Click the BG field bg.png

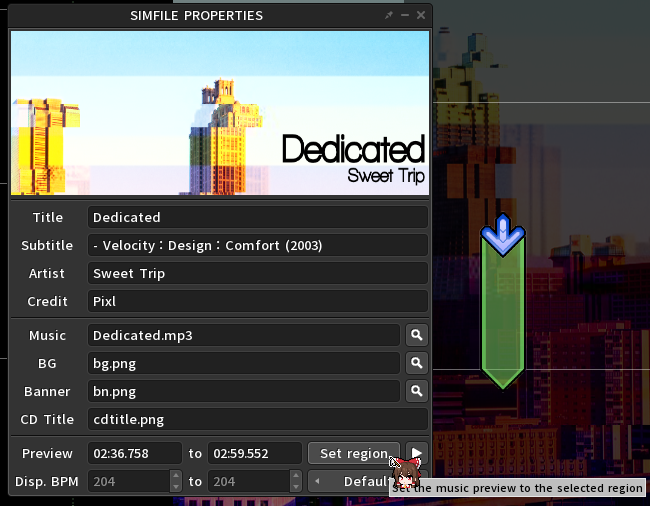tap(244, 363)
